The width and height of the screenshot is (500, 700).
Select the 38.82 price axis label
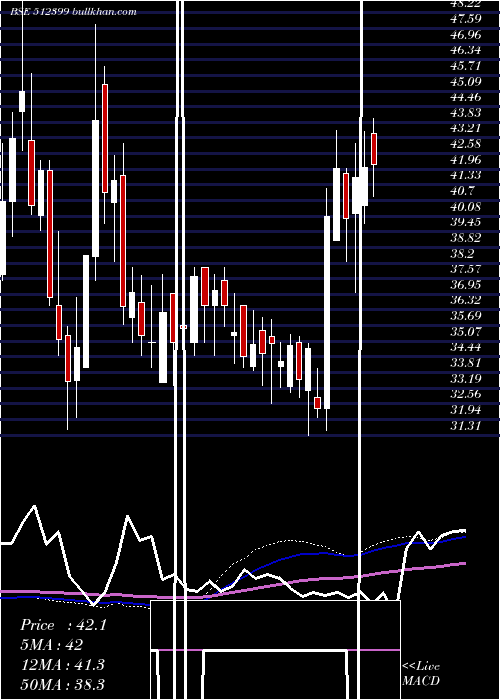coord(466,238)
